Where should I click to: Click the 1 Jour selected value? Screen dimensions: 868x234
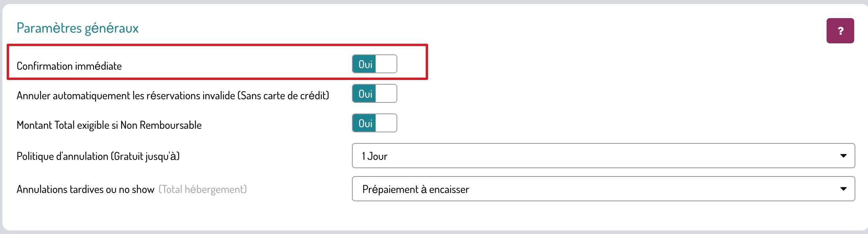click(375, 156)
